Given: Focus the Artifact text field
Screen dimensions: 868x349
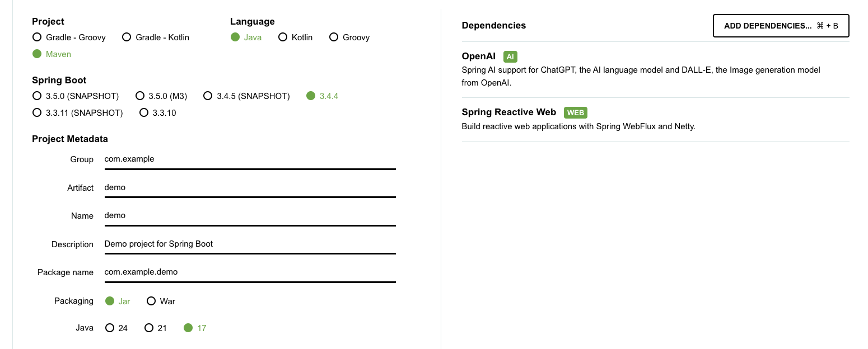Looking at the screenshot, I should [250, 188].
